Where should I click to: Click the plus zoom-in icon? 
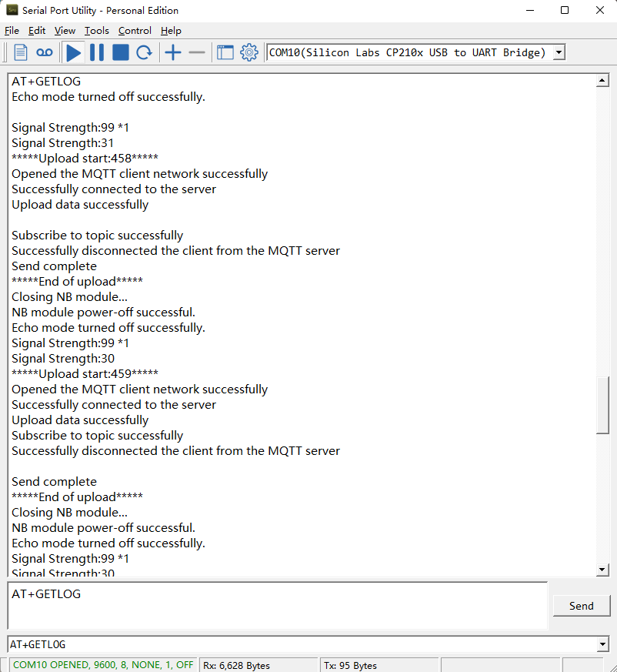(x=173, y=52)
